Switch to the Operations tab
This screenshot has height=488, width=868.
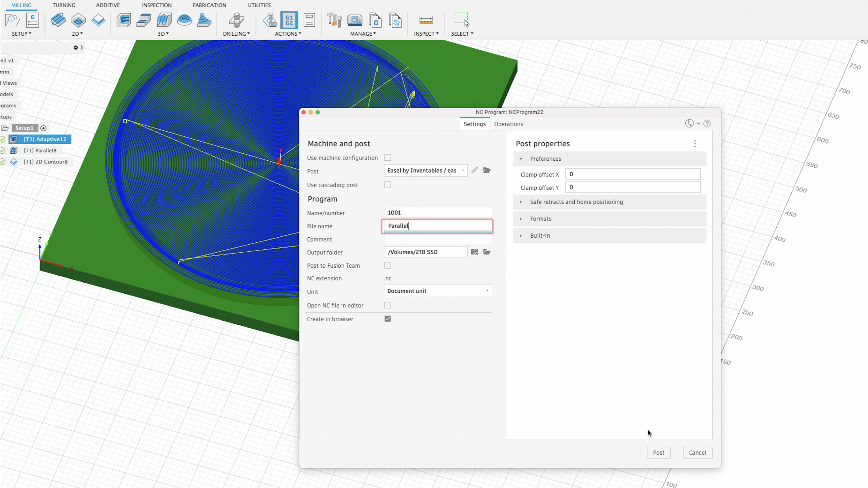(x=508, y=124)
